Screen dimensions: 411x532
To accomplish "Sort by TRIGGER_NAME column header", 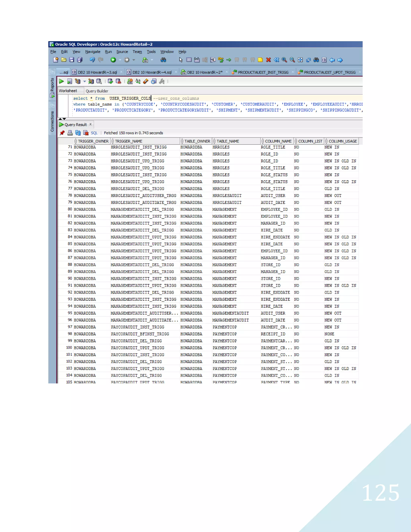I will click(x=145, y=141).
